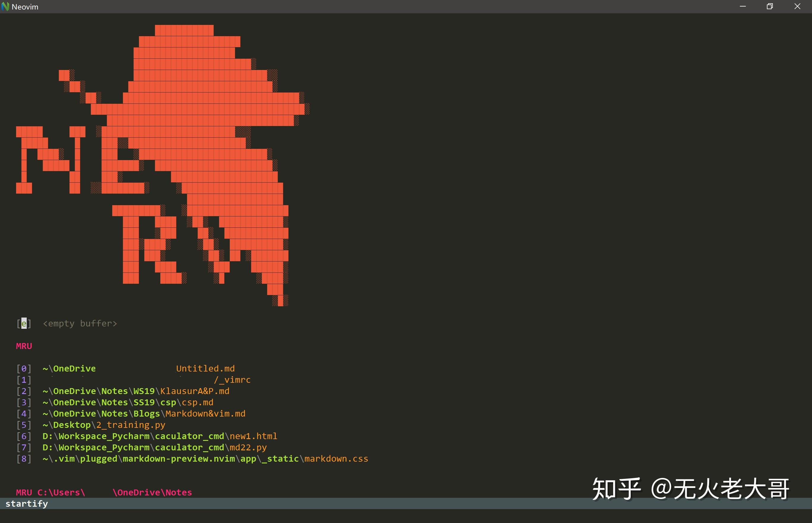Screen dimensions: 812x523
Task: Click the Neovim title text
Action: tap(24, 7)
